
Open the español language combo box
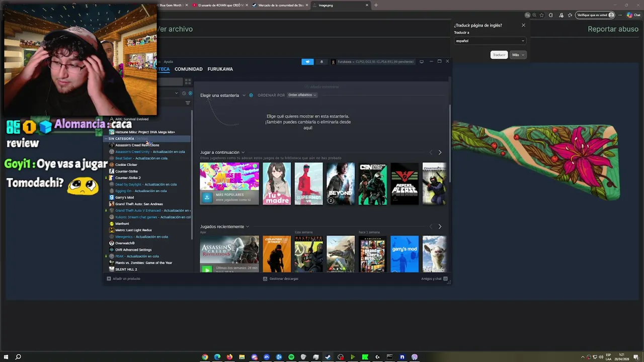pos(490,41)
